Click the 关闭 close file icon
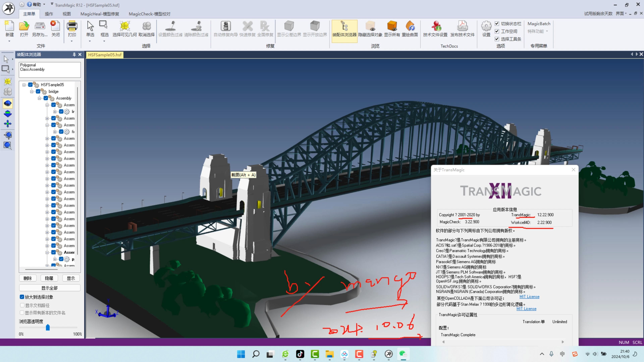Screen dimensions: 644x362 [55, 26]
